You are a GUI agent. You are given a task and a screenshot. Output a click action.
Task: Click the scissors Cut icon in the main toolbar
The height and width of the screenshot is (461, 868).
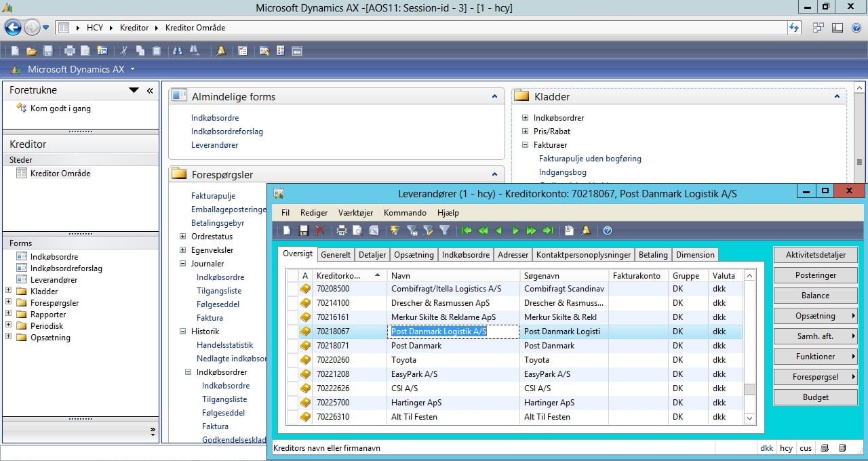tap(124, 51)
